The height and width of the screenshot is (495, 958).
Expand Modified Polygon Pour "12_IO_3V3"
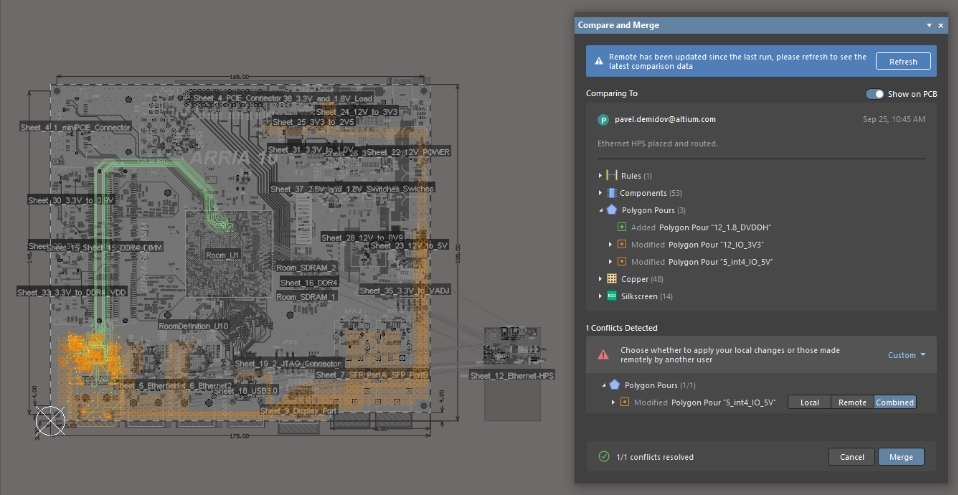click(610, 244)
